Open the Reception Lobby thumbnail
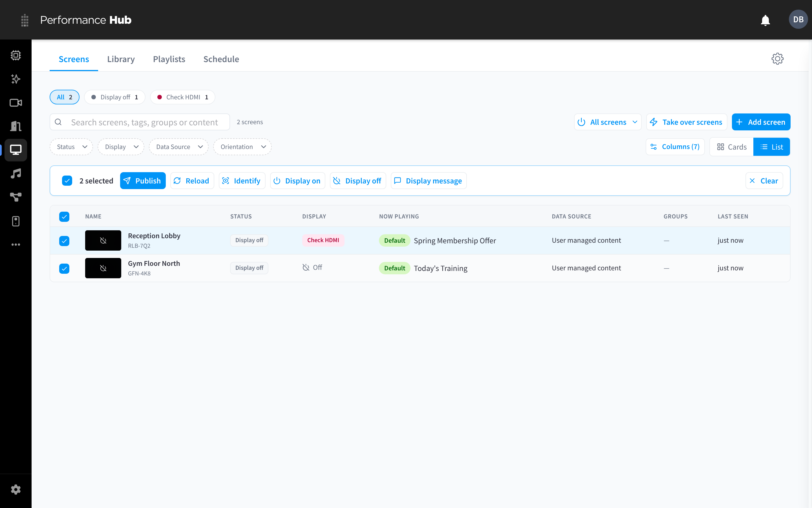This screenshot has width=812, height=508. coord(103,240)
